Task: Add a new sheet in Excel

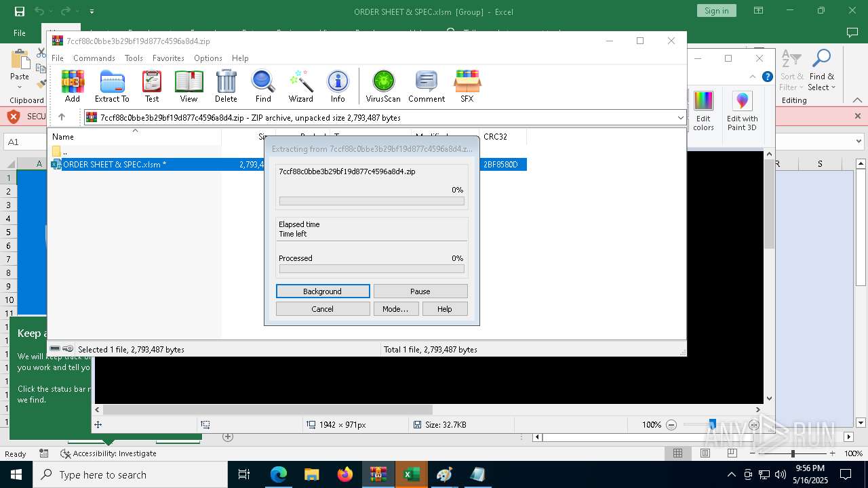Action: click(x=228, y=437)
